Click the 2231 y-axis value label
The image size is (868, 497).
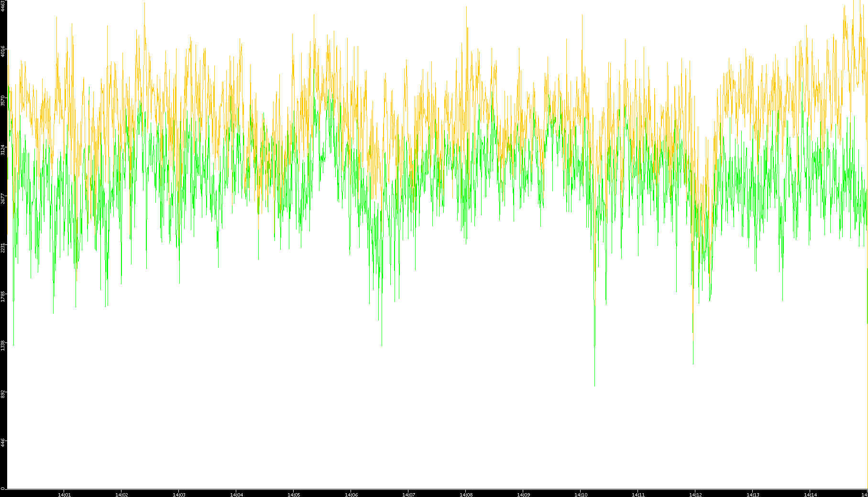pyautogui.click(x=3, y=247)
